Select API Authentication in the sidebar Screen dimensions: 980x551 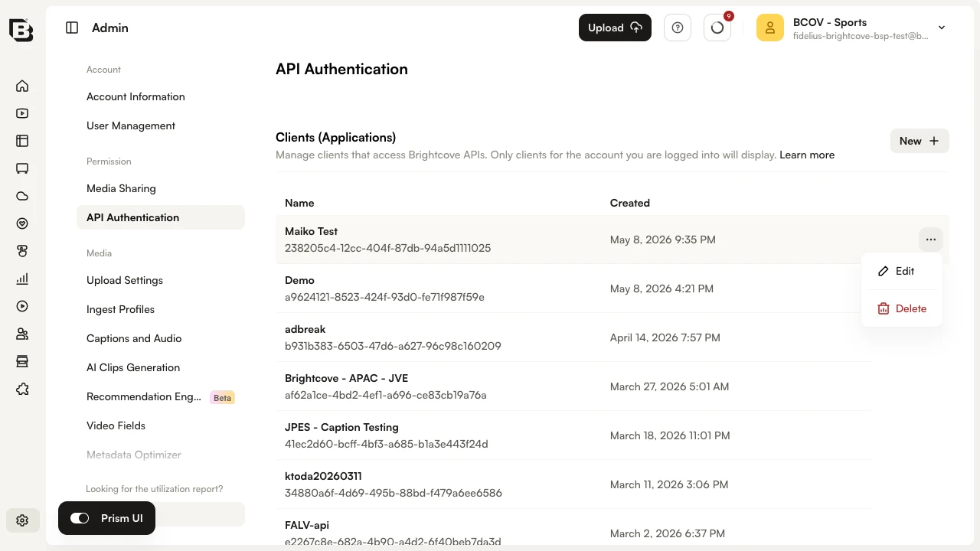tap(161, 217)
